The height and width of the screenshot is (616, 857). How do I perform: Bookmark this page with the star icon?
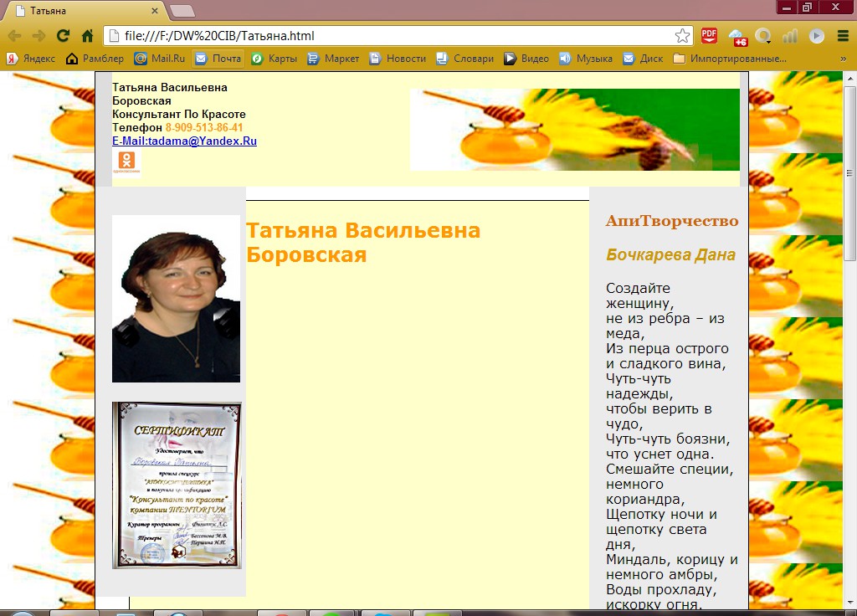point(682,36)
